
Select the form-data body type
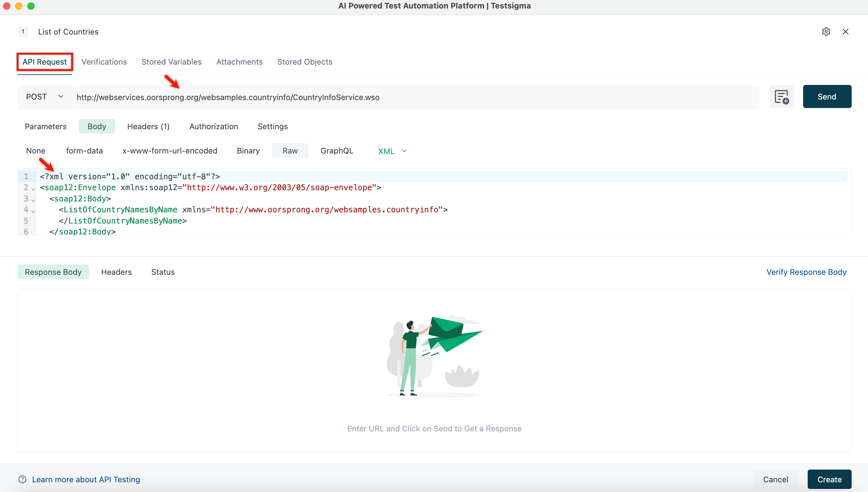(x=84, y=151)
